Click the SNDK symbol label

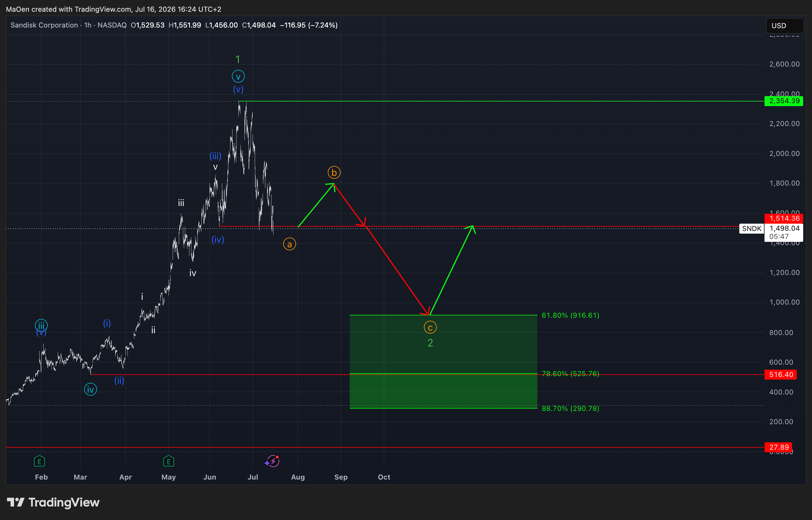(752, 229)
